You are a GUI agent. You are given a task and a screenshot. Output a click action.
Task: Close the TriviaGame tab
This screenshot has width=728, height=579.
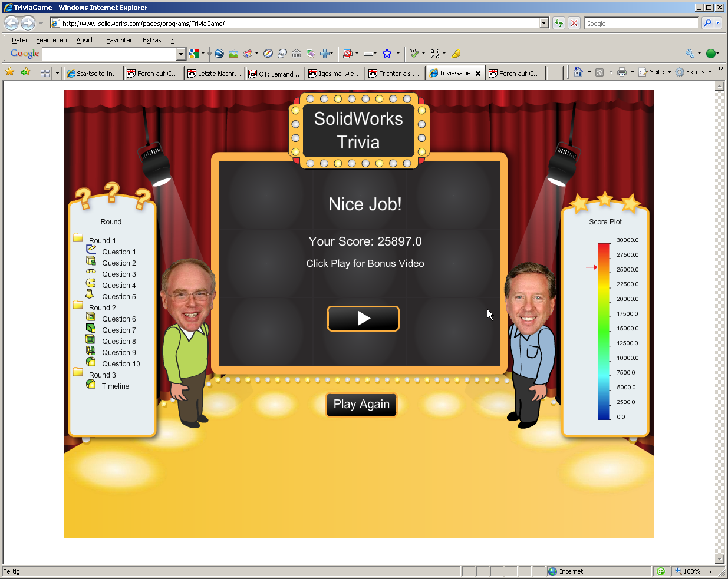[478, 74]
